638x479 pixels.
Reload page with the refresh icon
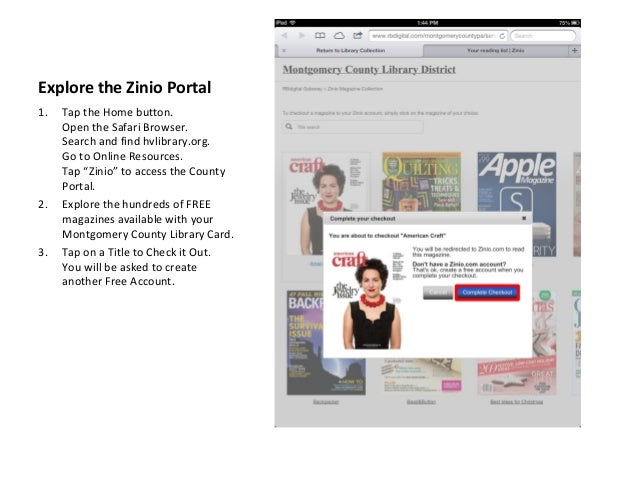(502, 36)
